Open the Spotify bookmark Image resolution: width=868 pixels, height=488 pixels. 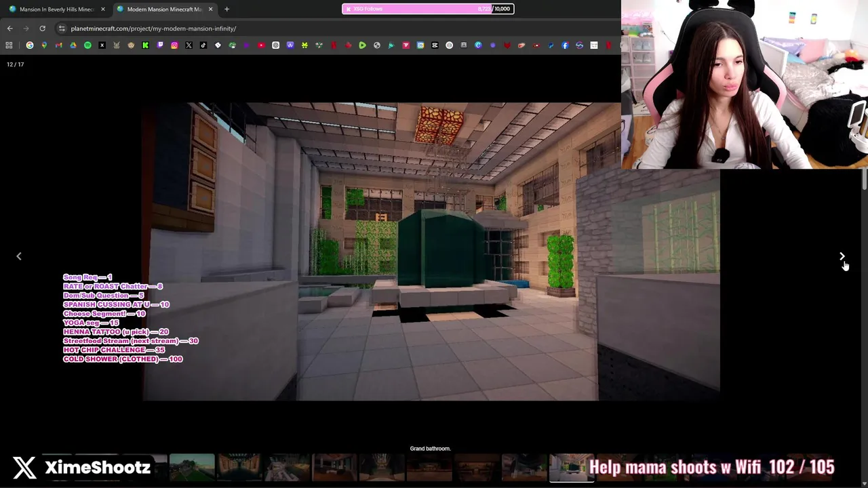(x=87, y=45)
